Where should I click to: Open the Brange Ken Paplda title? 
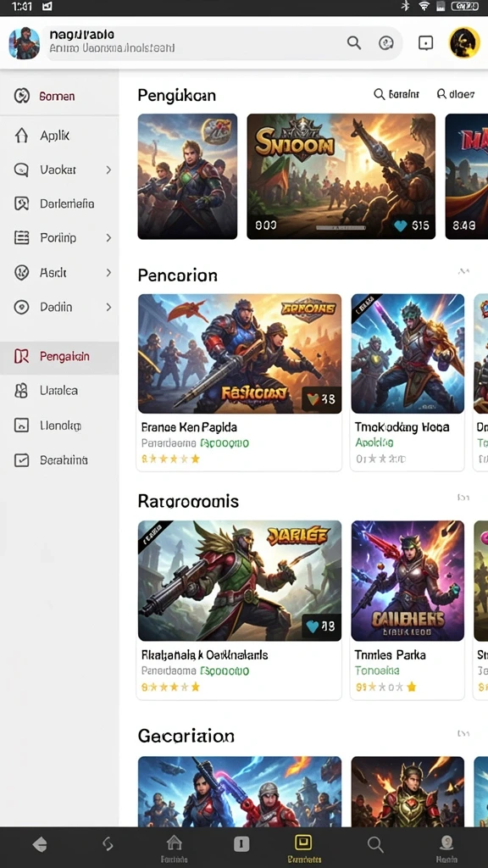[189, 427]
